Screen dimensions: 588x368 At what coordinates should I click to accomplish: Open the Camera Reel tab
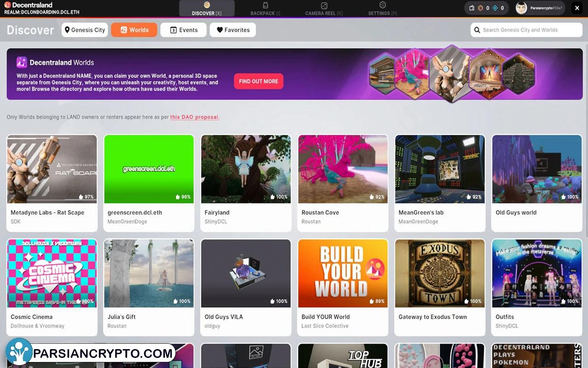pyautogui.click(x=324, y=8)
